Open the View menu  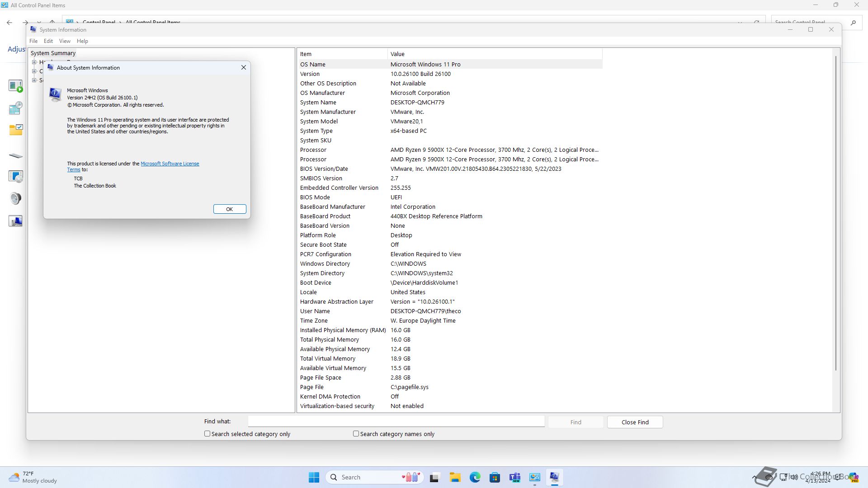tap(65, 41)
